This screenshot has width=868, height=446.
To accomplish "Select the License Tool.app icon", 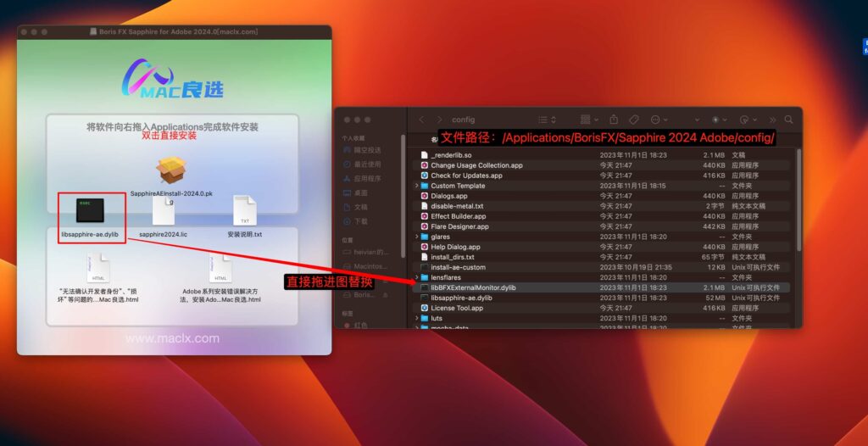I will (425, 308).
